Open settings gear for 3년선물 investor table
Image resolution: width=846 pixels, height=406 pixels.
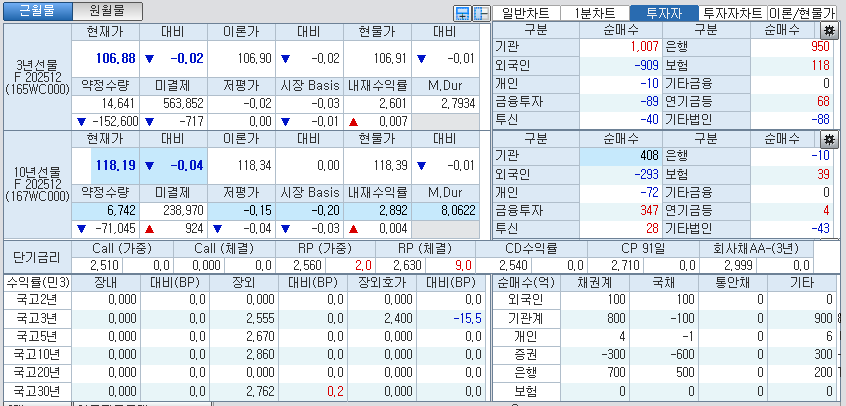coord(828,31)
